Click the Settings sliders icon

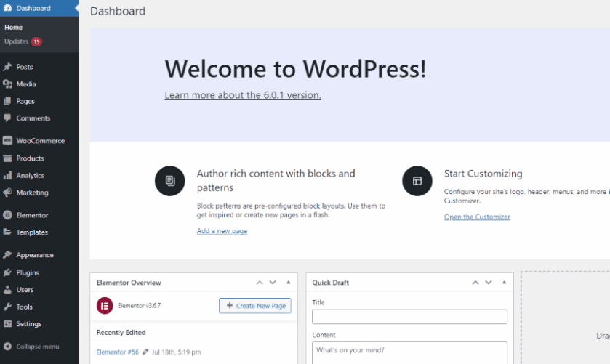click(x=7, y=324)
